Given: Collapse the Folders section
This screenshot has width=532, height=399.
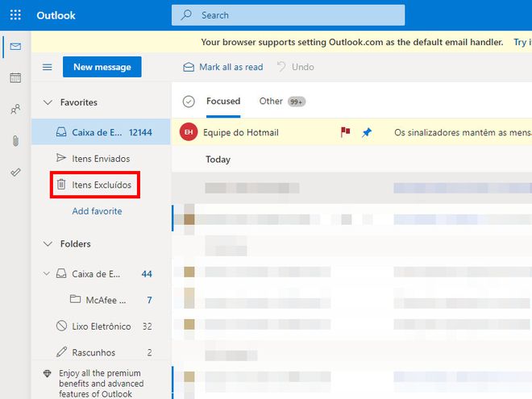Looking at the screenshot, I should point(48,243).
